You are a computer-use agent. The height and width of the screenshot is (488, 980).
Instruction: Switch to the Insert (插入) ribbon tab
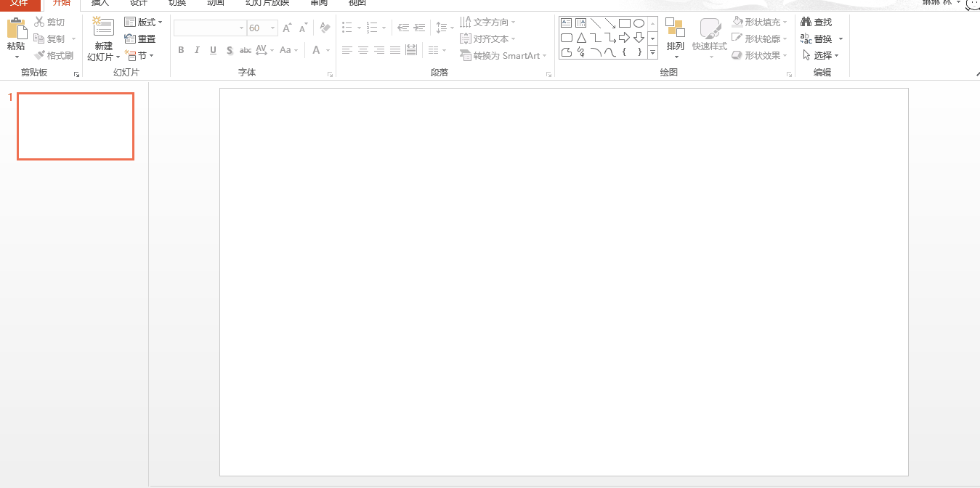tap(100, 3)
